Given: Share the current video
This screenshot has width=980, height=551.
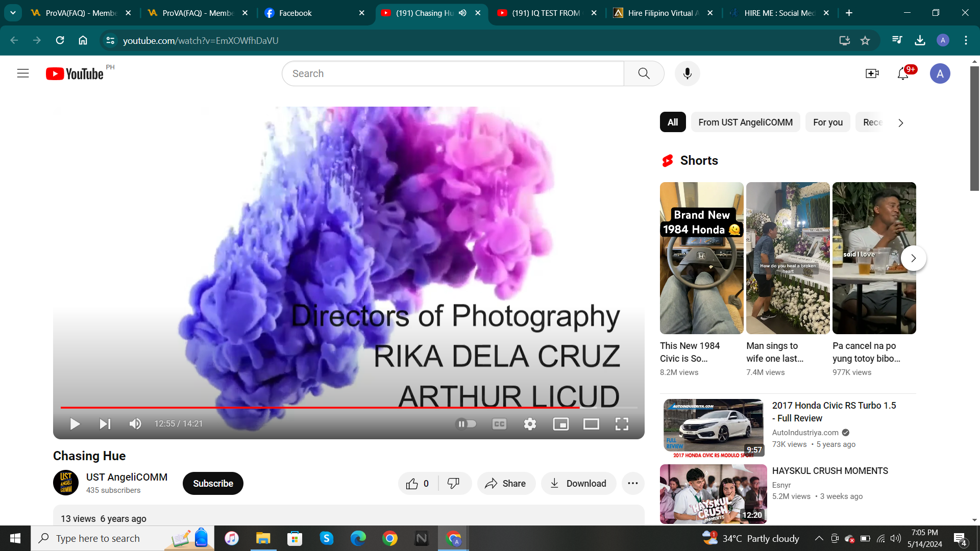Looking at the screenshot, I should (x=506, y=483).
